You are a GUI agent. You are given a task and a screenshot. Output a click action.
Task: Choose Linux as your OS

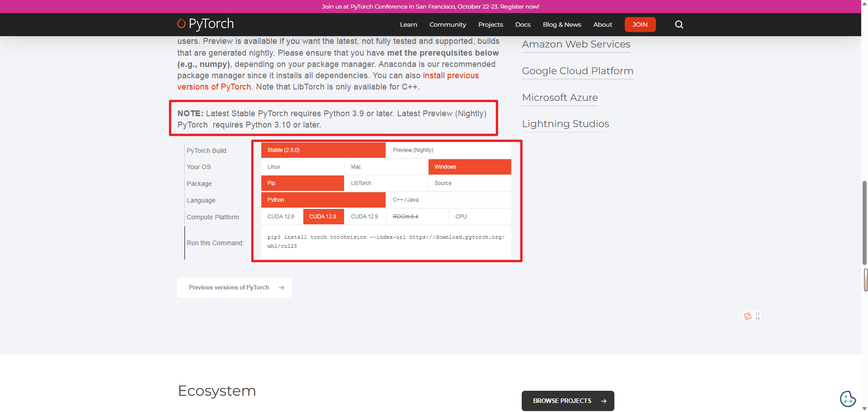302,167
